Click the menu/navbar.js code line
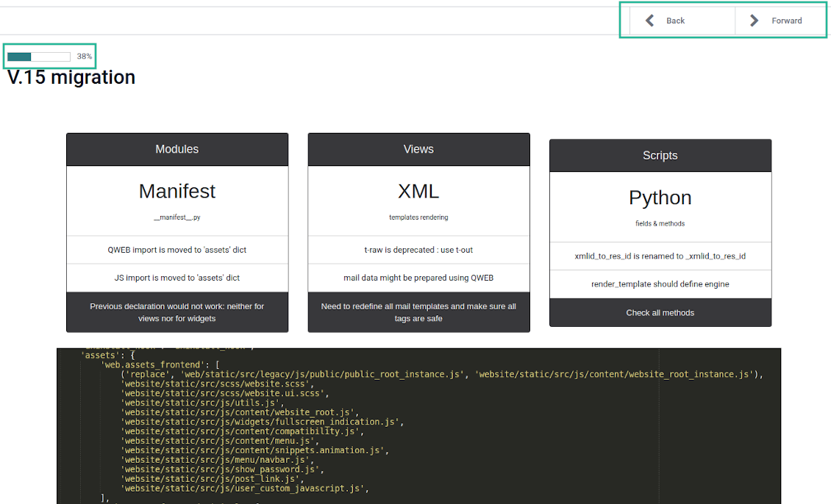Screen dimensions: 831x504 coord(217,460)
